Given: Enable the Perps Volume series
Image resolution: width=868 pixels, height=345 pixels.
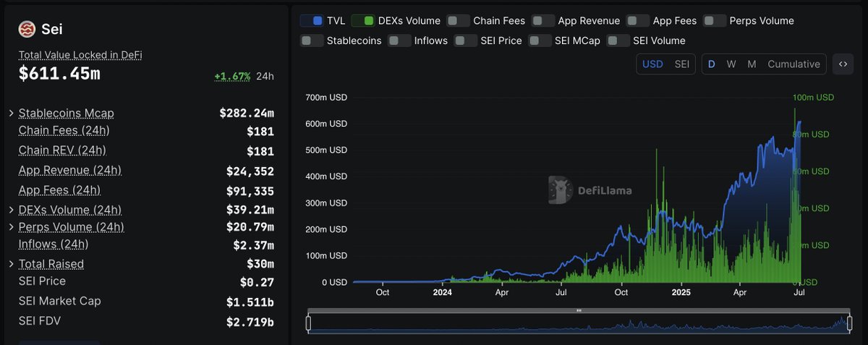Looking at the screenshot, I should [715, 20].
